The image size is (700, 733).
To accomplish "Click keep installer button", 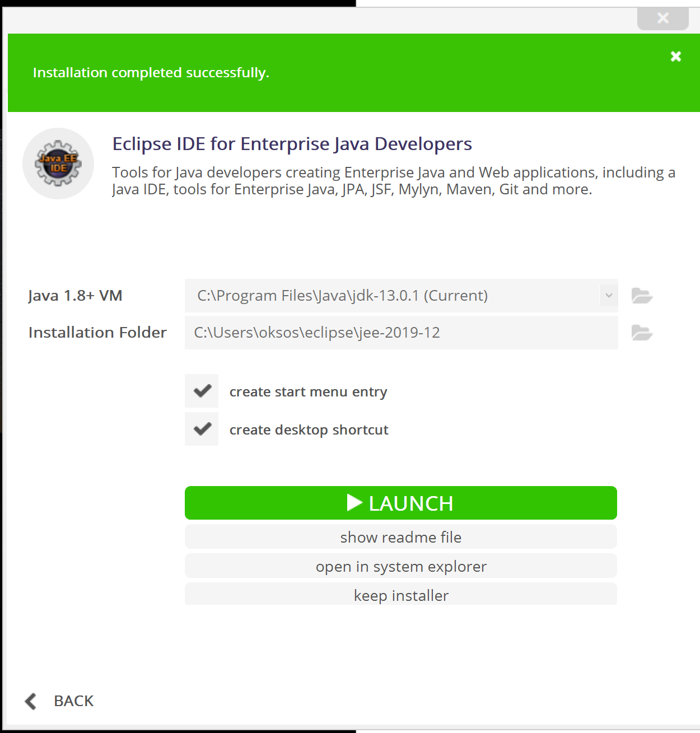I will [x=401, y=594].
